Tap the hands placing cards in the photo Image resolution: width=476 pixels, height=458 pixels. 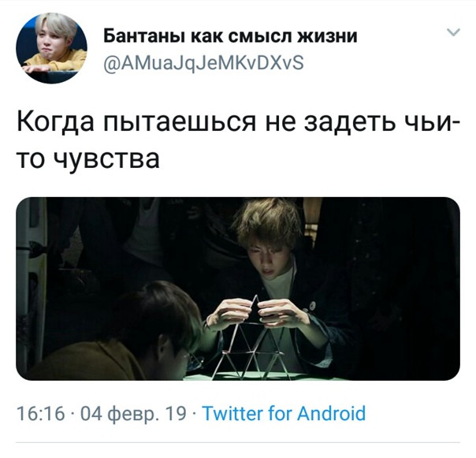(x=258, y=313)
